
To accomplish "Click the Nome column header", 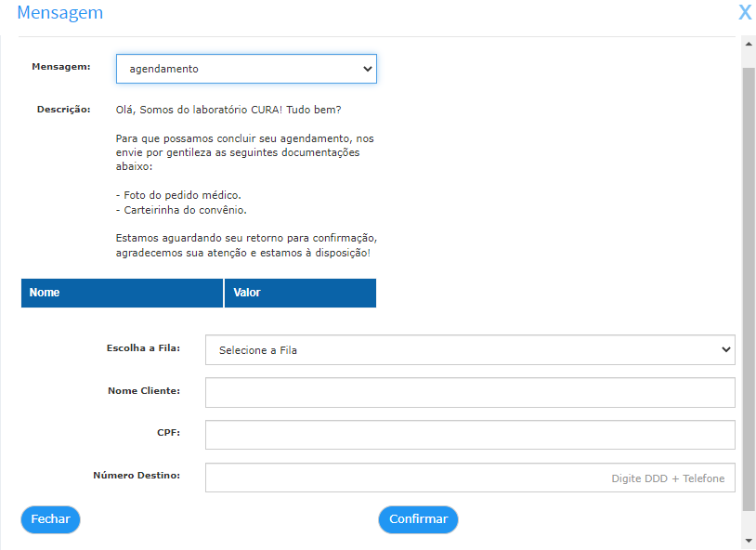I will click(x=122, y=293).
